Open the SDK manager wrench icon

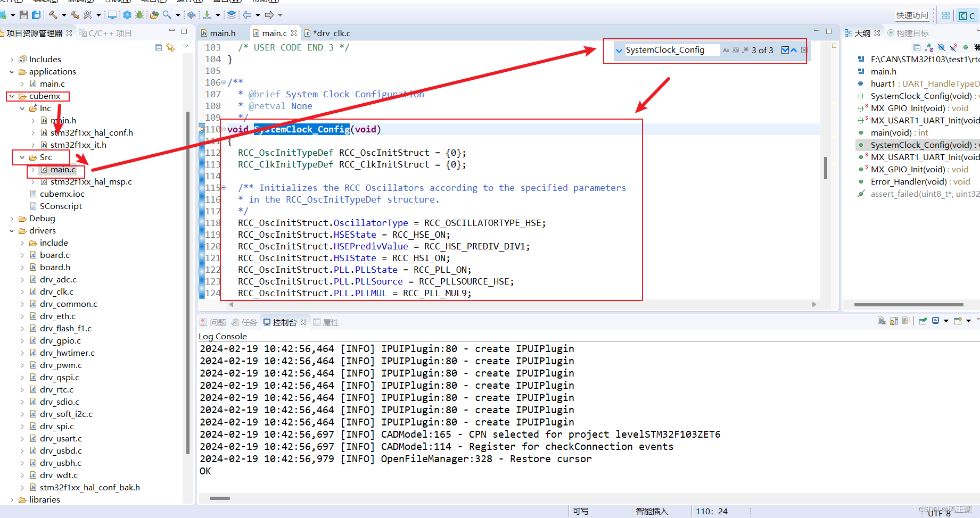(x=88, y=15)
